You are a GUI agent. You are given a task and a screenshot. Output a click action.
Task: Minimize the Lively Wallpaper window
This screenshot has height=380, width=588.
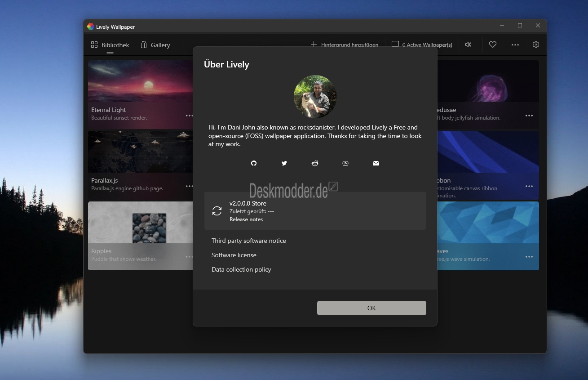pyautogui.click(x=502, y=26)
